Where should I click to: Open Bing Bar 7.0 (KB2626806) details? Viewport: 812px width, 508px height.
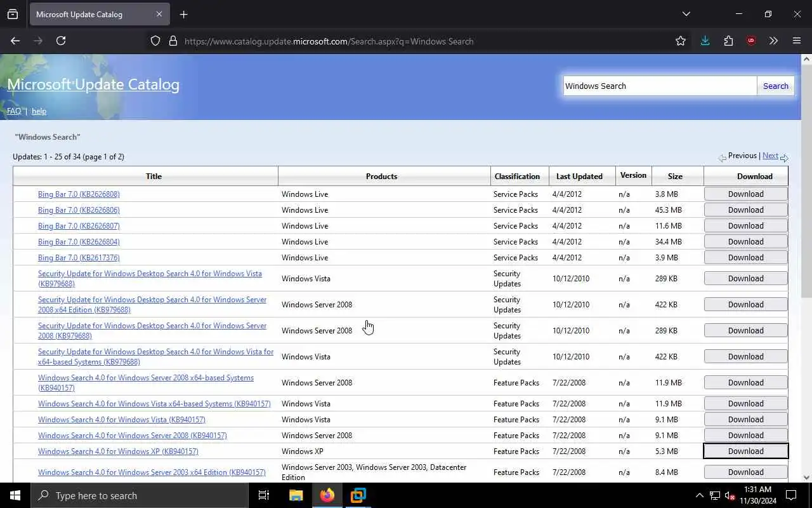click(79, 210)
